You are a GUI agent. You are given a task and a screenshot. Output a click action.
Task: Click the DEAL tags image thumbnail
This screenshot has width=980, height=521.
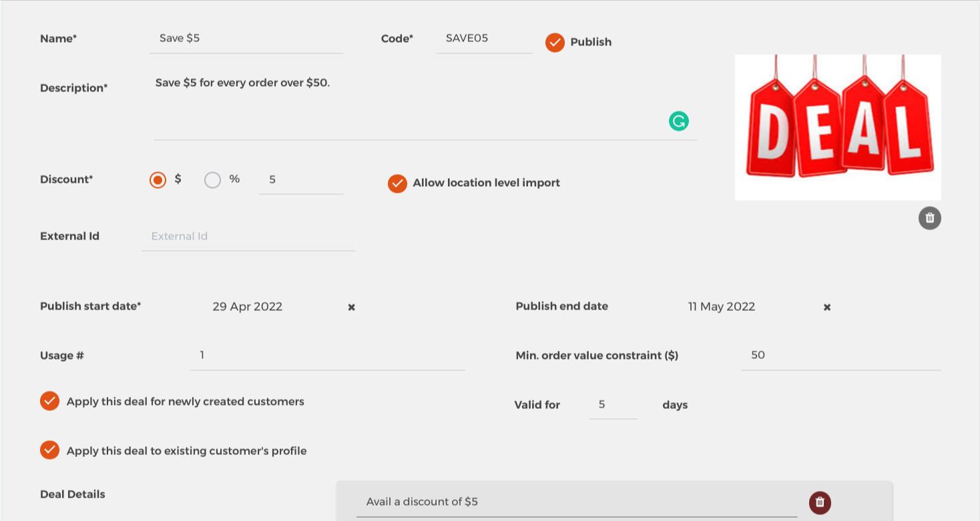tap(838, 127)
